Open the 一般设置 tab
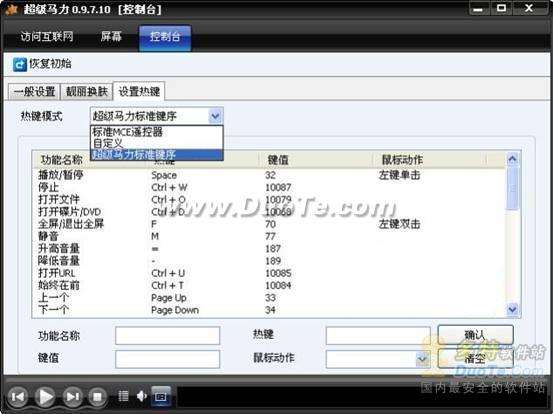This screenshot has height=414, width=553. point(34,92)
